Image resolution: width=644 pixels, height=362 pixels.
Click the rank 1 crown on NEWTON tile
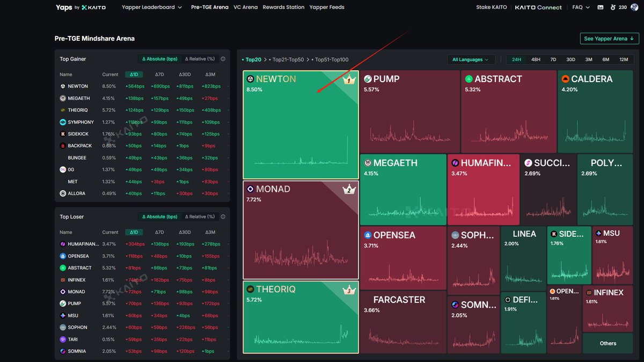coord(349,80)
